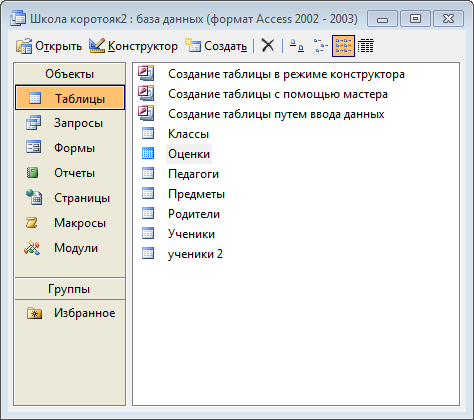Select the Оценки table
The height and width of the screenshot is (420, 474).
(x=189, y=154)
